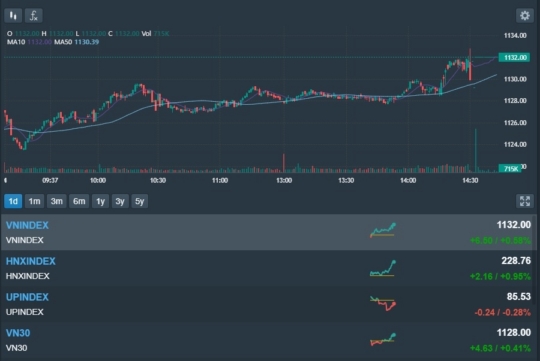Select the 3y timeframe

click(x=120, y=201)
